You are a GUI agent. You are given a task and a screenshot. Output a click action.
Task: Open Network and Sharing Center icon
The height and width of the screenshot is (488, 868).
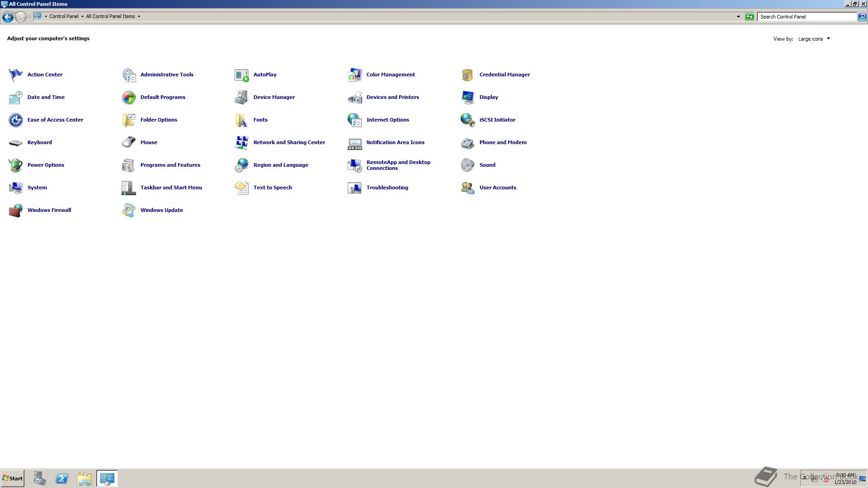[x=242, y=143]
